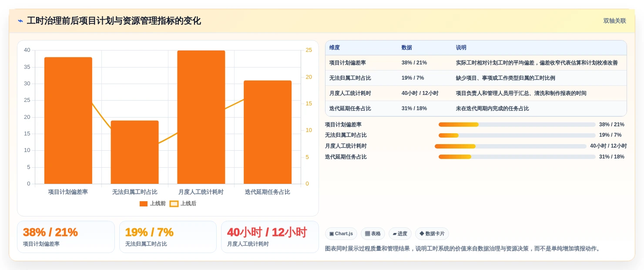Click the 表格 tag chip

click(x=373, y=234)
